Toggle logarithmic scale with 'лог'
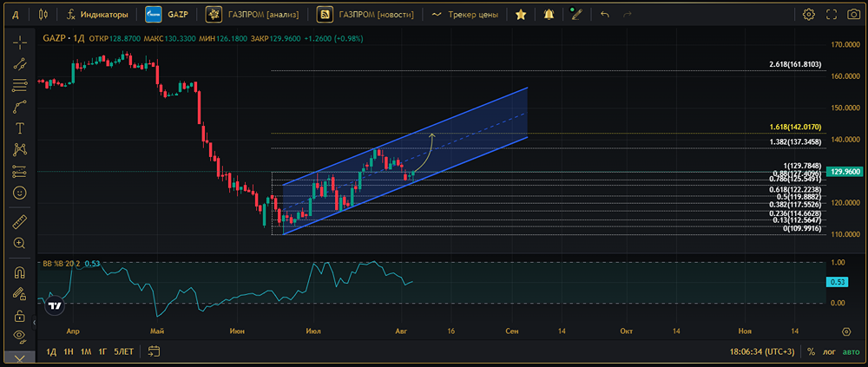This screenshot has height=367, width=868. coord(828,351)
